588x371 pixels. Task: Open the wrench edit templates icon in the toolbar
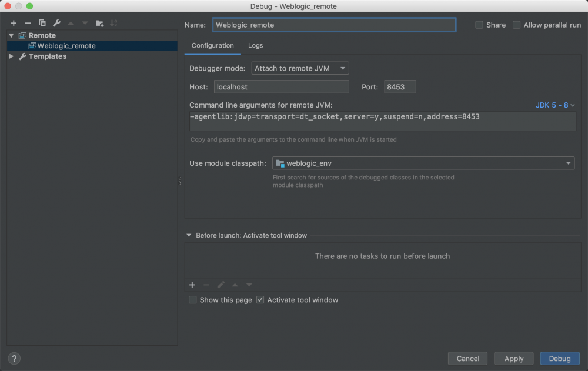tap(56, 23)
